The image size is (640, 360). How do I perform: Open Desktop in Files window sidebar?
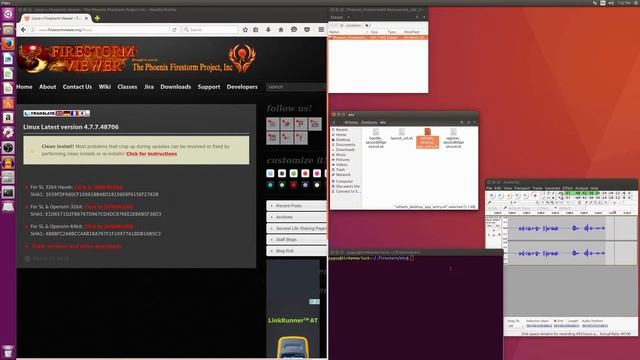[x=343, y=140]
